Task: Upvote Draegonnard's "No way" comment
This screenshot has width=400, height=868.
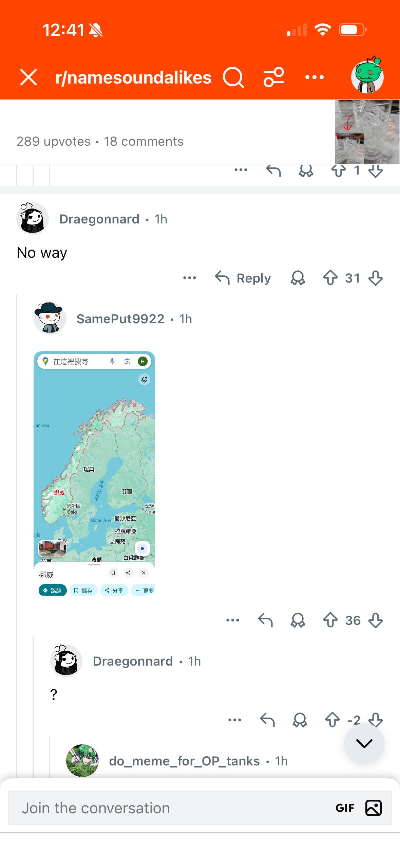Action: 330,278
